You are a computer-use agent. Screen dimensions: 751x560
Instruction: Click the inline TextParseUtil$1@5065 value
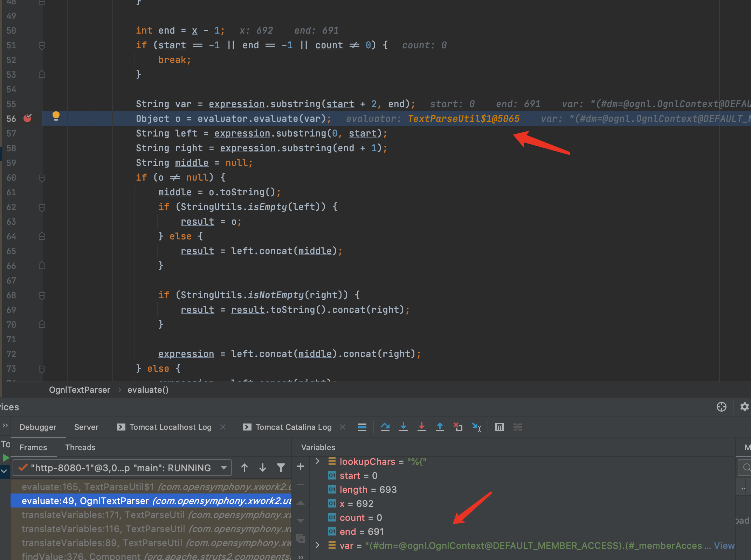463,119
